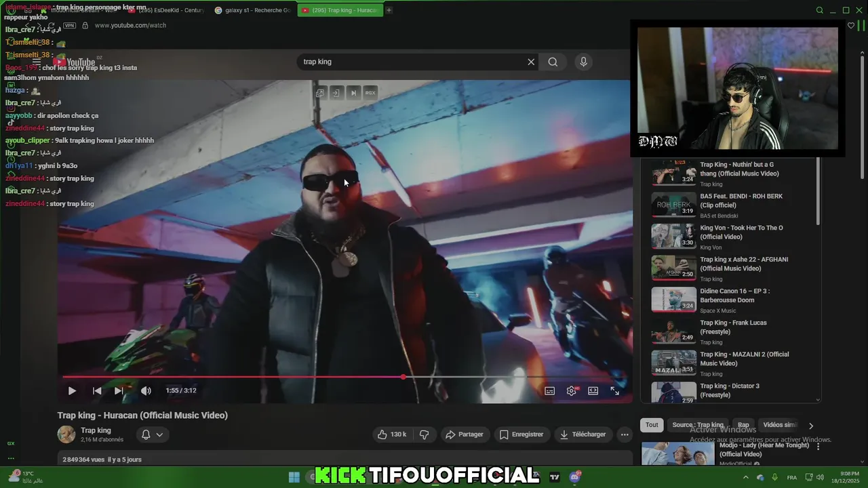Select the Rap filter chip
Image resolution: width=868 pixels, height=488 pixels.
743,425
